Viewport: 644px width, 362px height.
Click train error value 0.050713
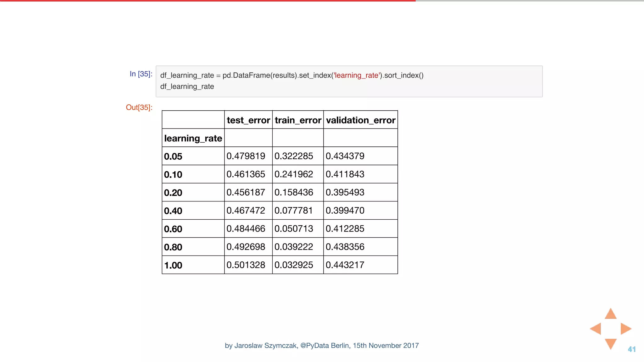tap(294, 228)
